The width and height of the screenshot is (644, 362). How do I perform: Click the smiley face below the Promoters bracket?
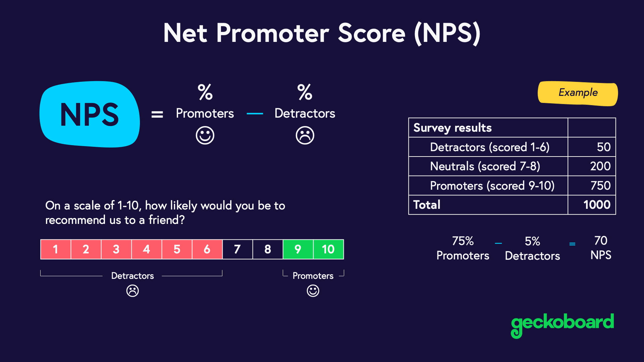click(313, 291)
